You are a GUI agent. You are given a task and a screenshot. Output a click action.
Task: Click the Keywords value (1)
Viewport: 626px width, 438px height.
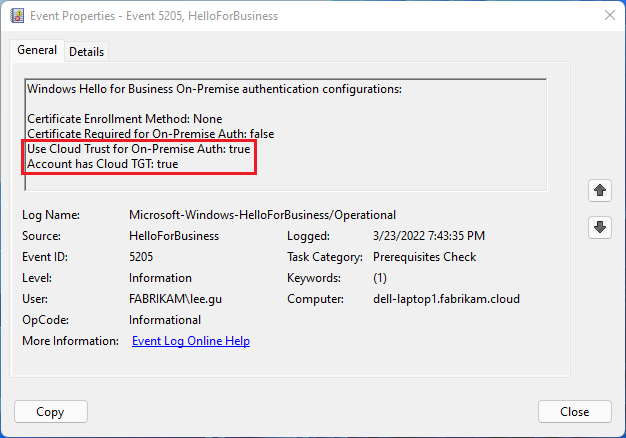tap(380, 278)
